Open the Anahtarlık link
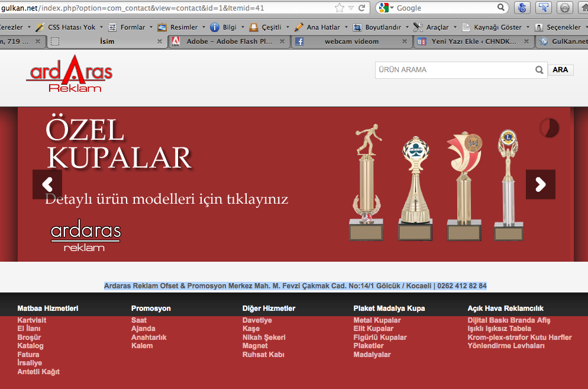This screenshot has width=588, height=389. pos(149,337)
